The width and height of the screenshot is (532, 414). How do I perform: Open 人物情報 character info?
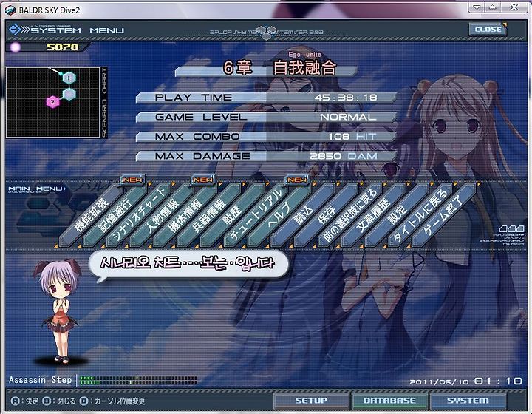point(160,216)
